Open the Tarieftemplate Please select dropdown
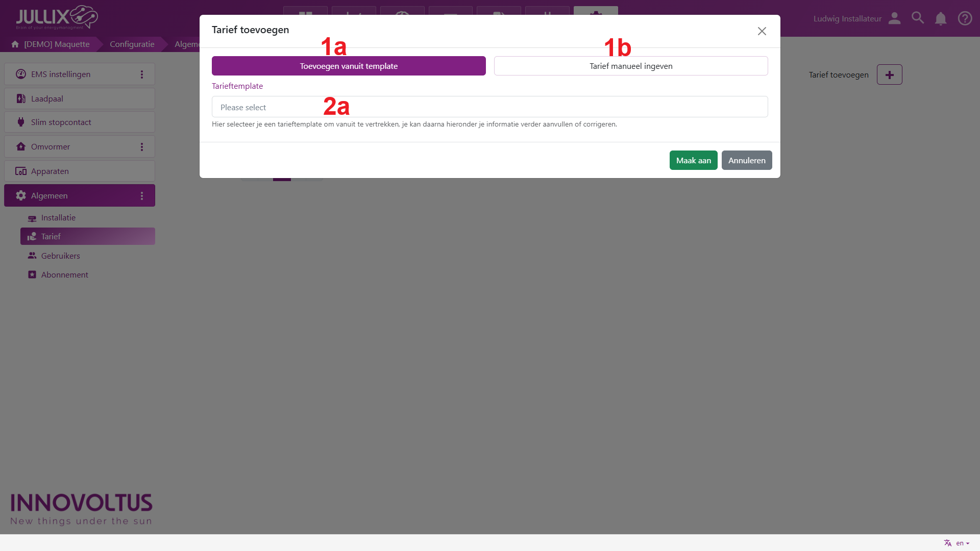The width and height of the screenshot is (980, 551). point(489,107)
